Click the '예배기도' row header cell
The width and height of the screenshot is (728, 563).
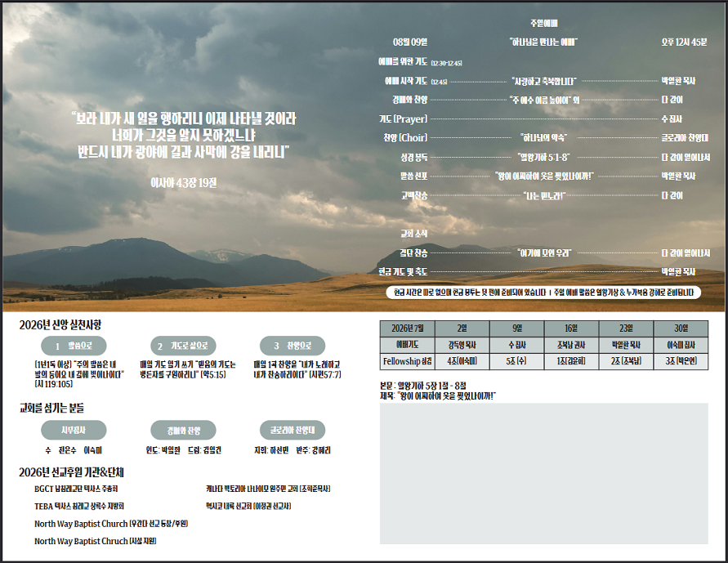[x=407, y=345]
